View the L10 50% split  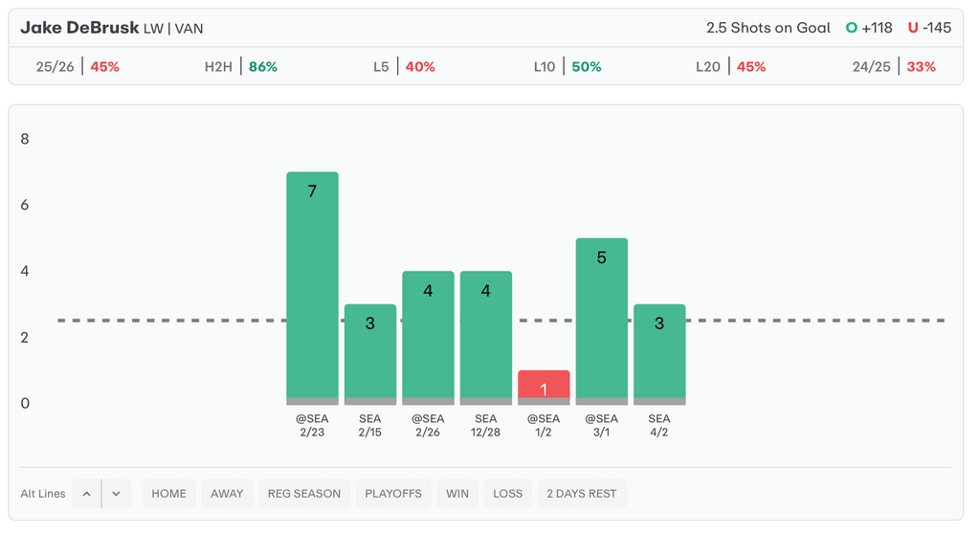pos(568,67)
